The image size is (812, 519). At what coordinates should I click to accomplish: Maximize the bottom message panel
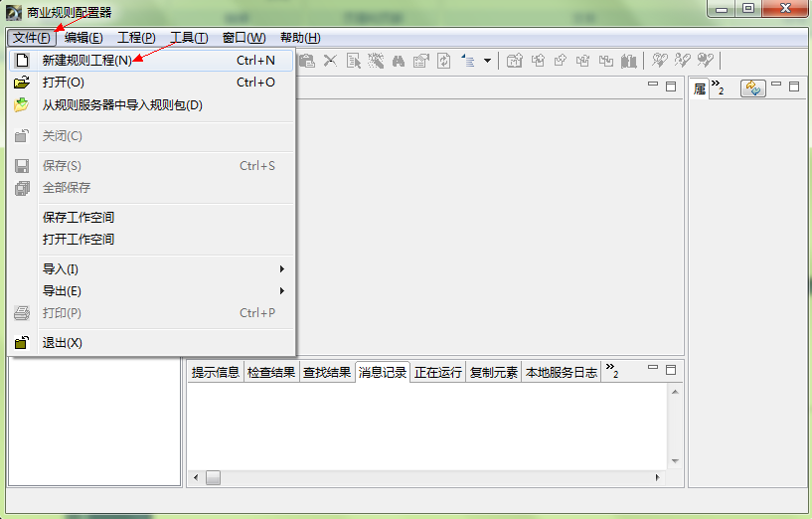(671, 369)
